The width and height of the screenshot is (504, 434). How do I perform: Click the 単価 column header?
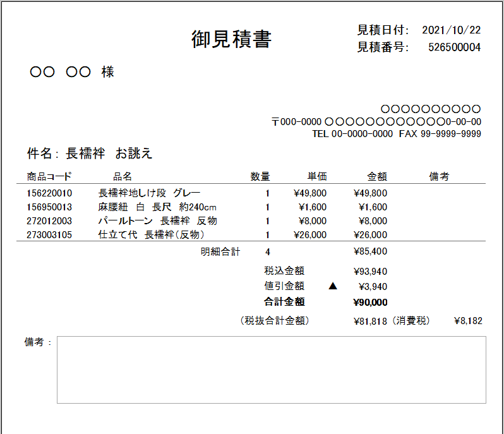pos(317,176)
